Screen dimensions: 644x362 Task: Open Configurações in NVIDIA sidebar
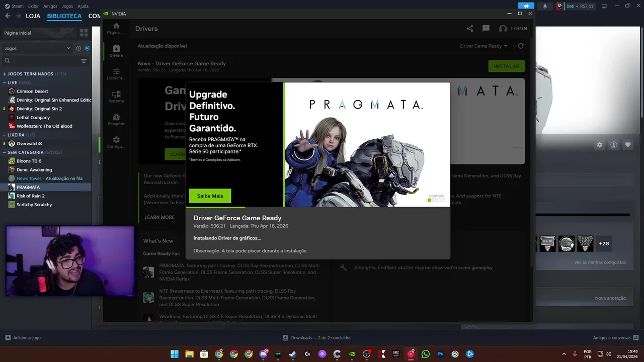pyautogui.click(x=116, y=142)
